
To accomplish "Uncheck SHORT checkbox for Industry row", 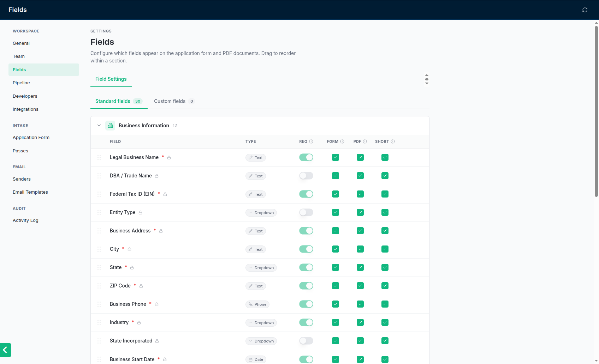I will tap(385, 322).
